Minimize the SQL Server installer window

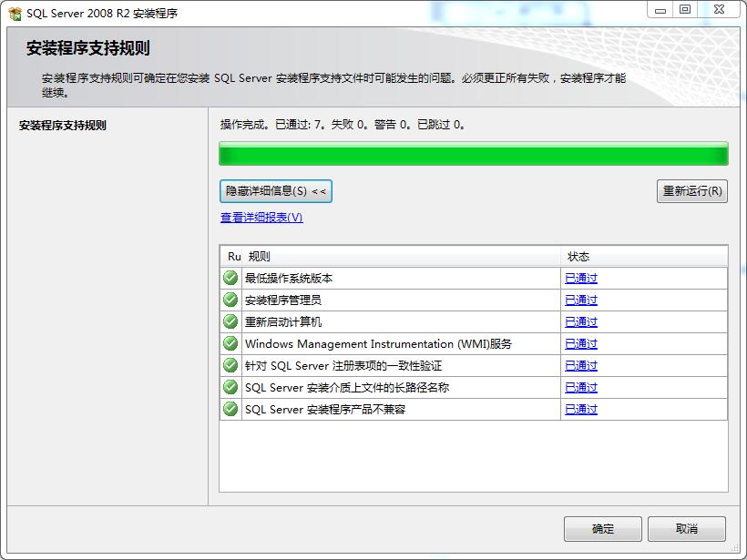660,10
